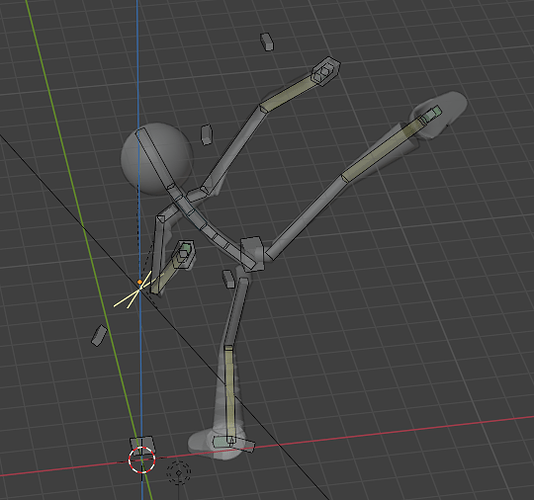Select the yellow forearm bone of the raised arm
This screenshot has width=534, height=500.
pyautogui.click(x=289, y=94)
